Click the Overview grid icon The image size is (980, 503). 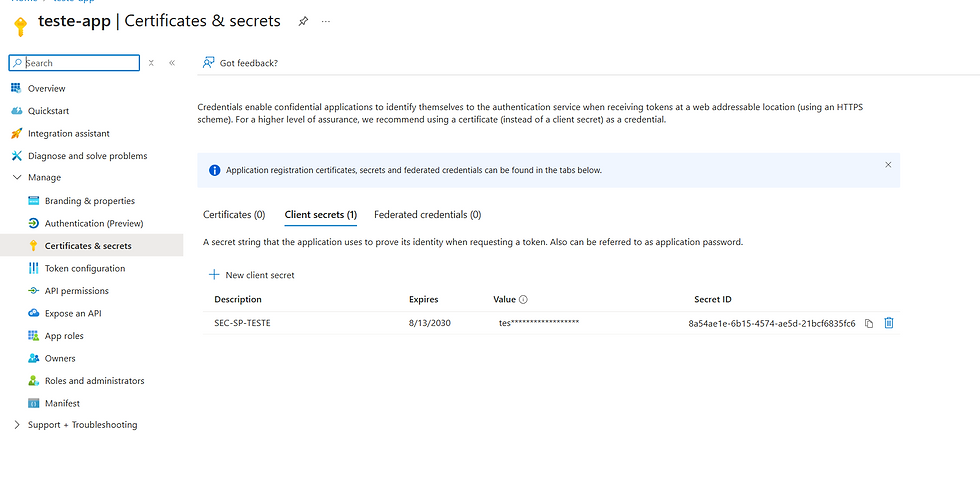pos(16,88)
